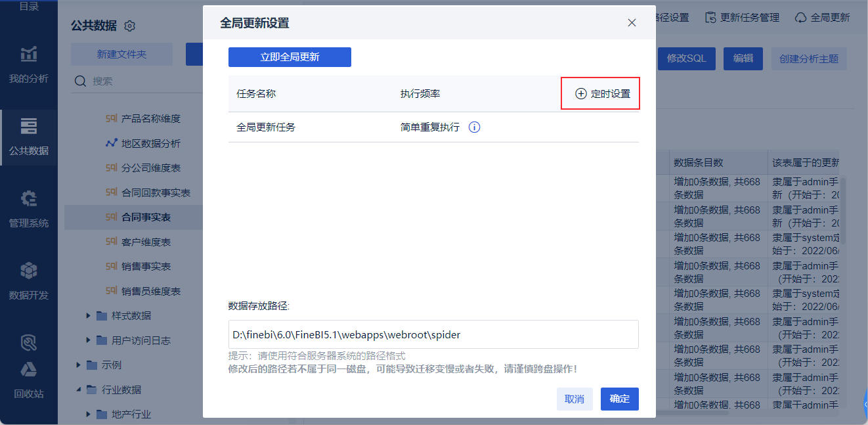Close the 全局更新设置 dialog

[x=632, y=22]
